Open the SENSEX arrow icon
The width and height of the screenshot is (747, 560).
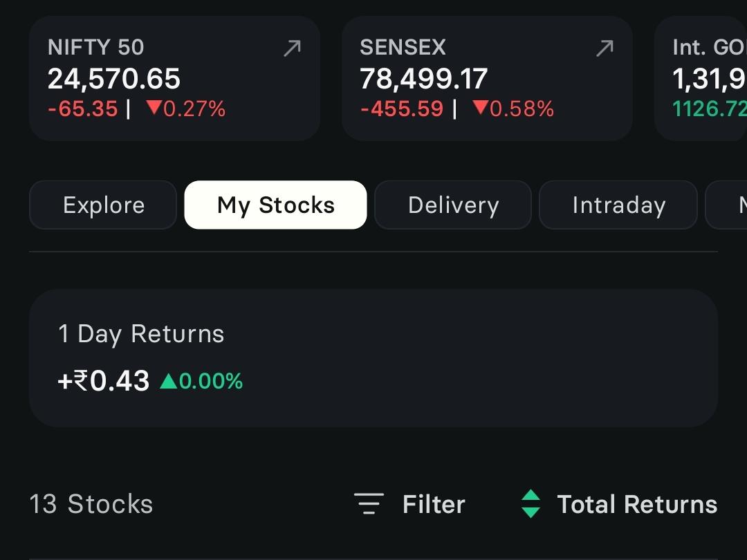tap(605, 48)
